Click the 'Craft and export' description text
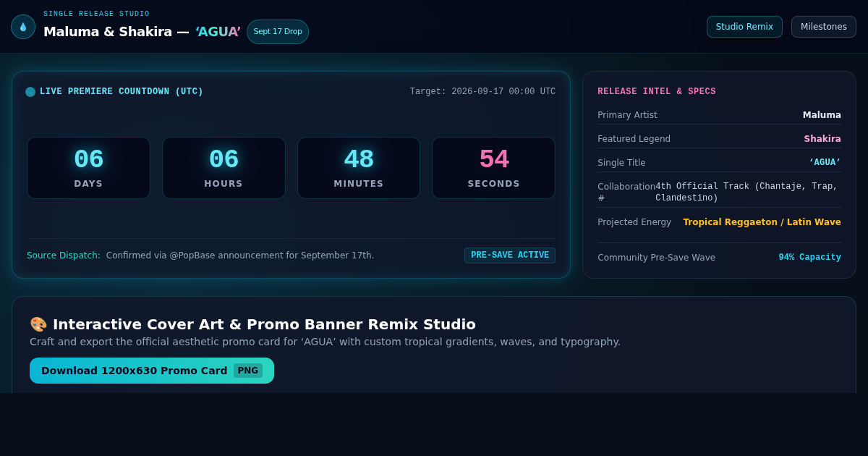 tap(325, 342)
